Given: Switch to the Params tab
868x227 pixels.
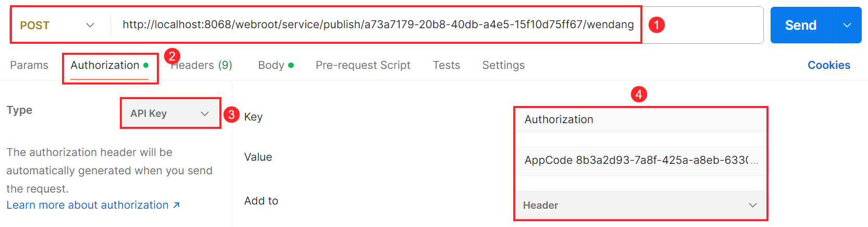Looking at the screenshot, I should (x=29, y=65).
